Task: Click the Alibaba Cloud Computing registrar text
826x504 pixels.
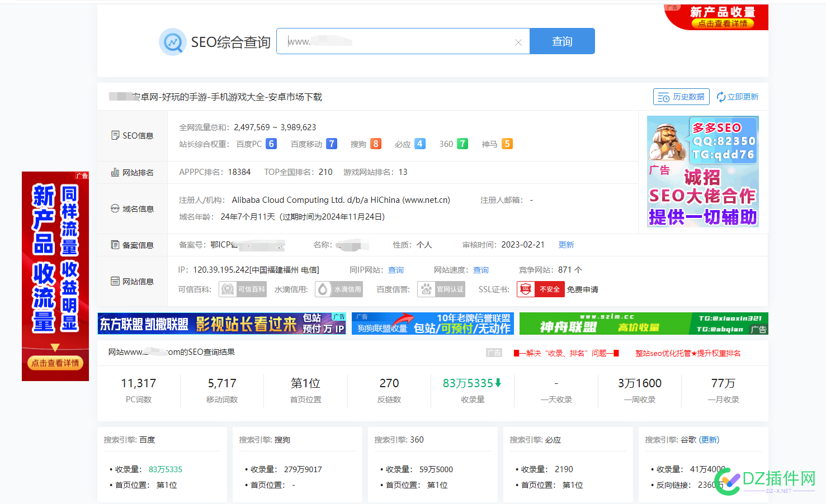Action: tap(341, 200)
